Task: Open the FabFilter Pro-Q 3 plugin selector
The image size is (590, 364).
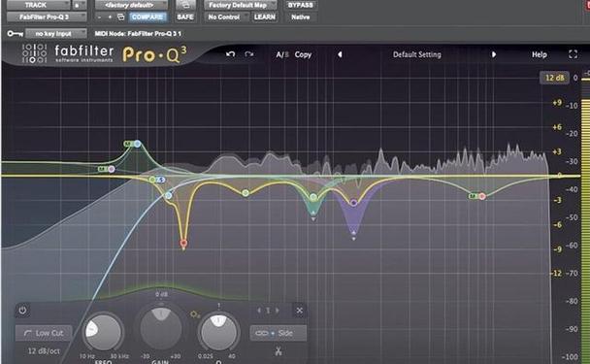Action: click(x=47, y=17)
